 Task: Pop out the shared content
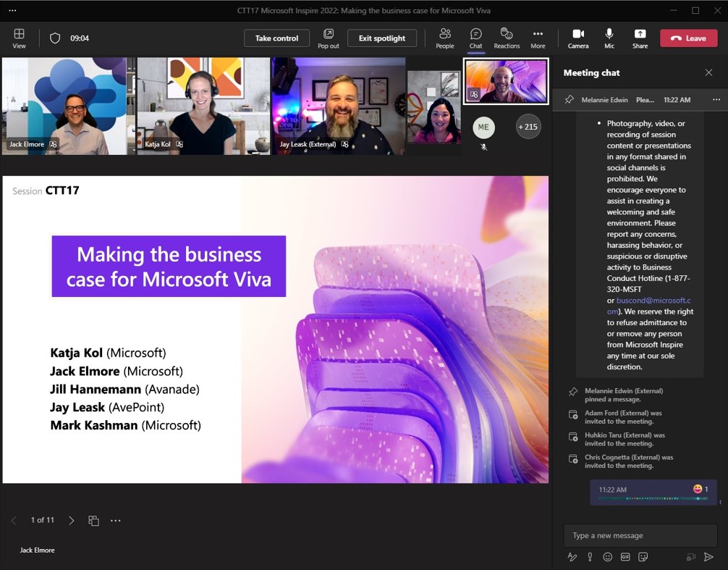(x=329, y=38)
